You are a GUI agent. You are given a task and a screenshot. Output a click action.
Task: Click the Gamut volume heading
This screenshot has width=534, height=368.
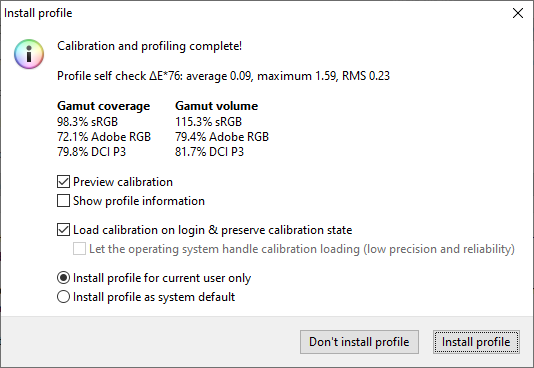(217, 106)
